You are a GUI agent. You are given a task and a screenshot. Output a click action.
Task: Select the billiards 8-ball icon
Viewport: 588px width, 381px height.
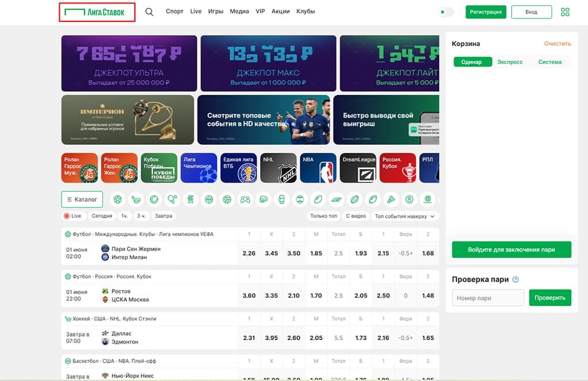tap(409, 199)
